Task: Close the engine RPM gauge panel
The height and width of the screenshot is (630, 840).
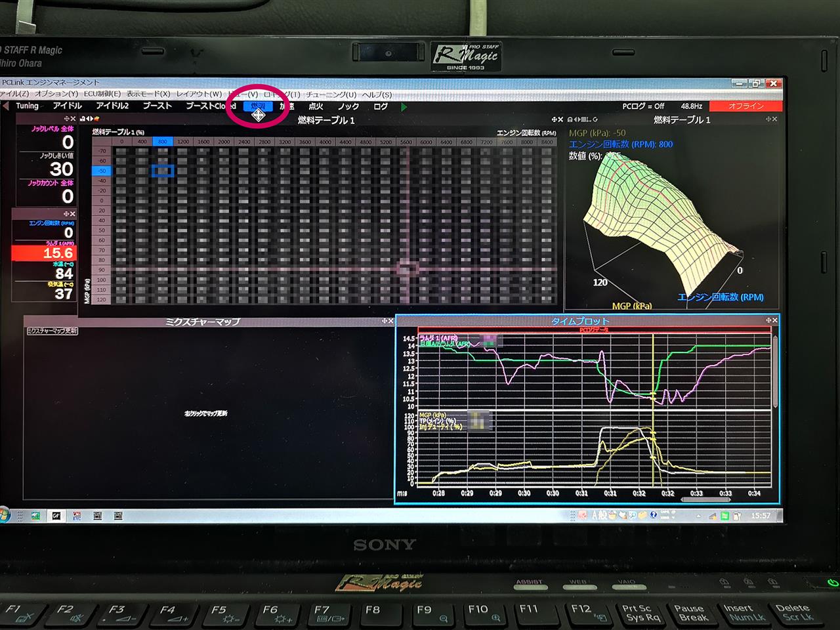Action: (x=73, y=214)
